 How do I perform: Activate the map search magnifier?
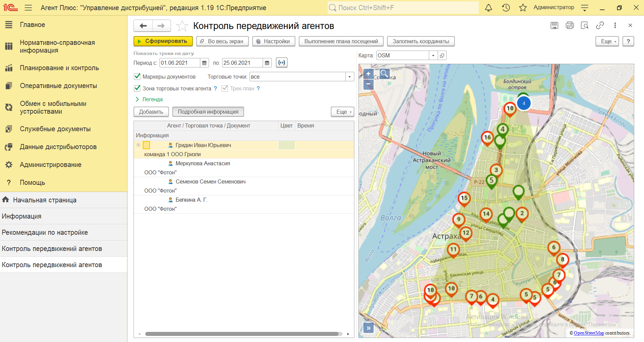(385, 73)
